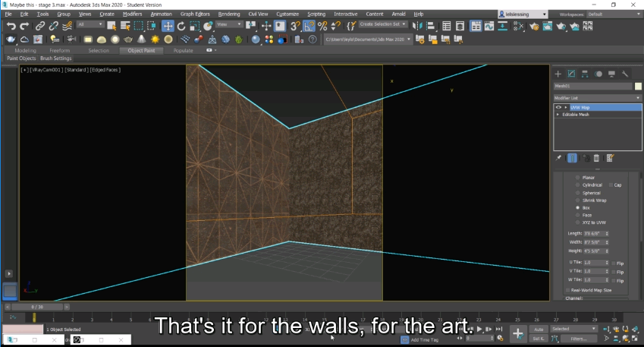The height and width of the screenshot is (347, 644).
Task: Choose the Bind to Space Warp tool
Action: tap(67, 27)
